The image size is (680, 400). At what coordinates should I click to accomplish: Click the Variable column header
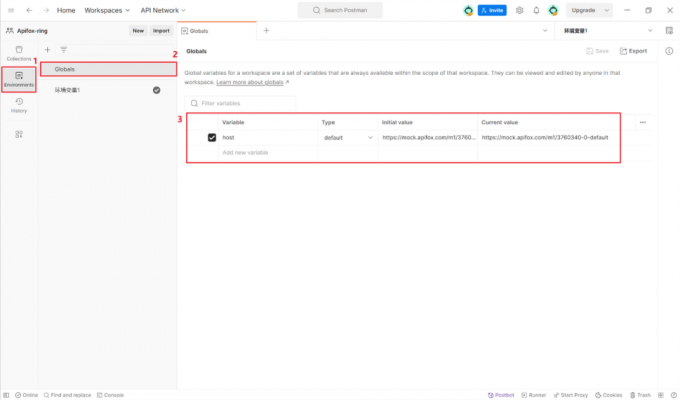[233, 122]
